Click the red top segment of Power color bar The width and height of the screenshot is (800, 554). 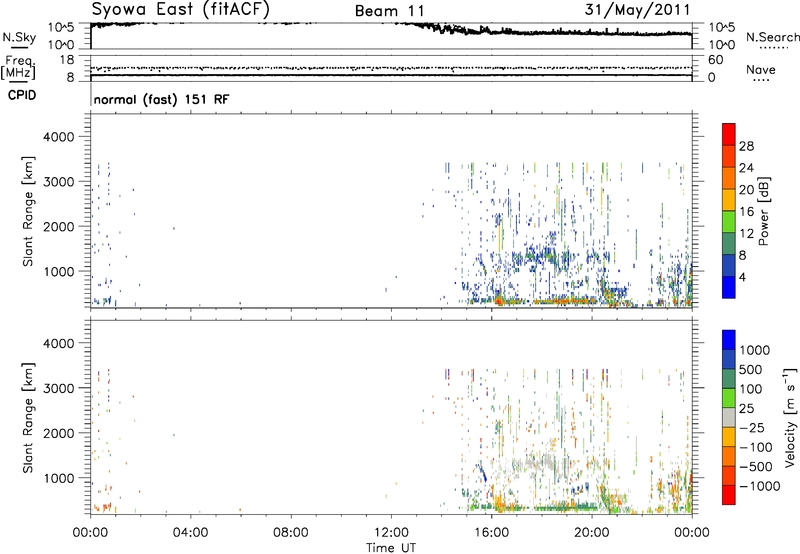[729, 134]
